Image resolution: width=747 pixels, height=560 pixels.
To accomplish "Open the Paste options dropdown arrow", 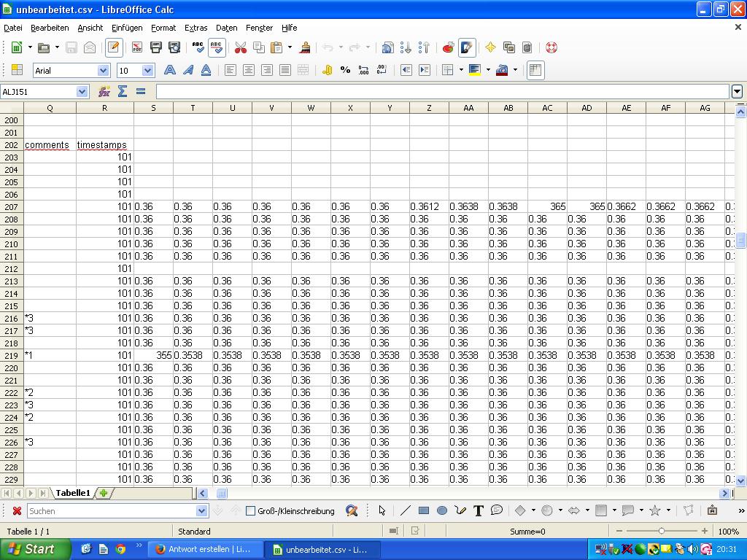I will click(290, 47).
